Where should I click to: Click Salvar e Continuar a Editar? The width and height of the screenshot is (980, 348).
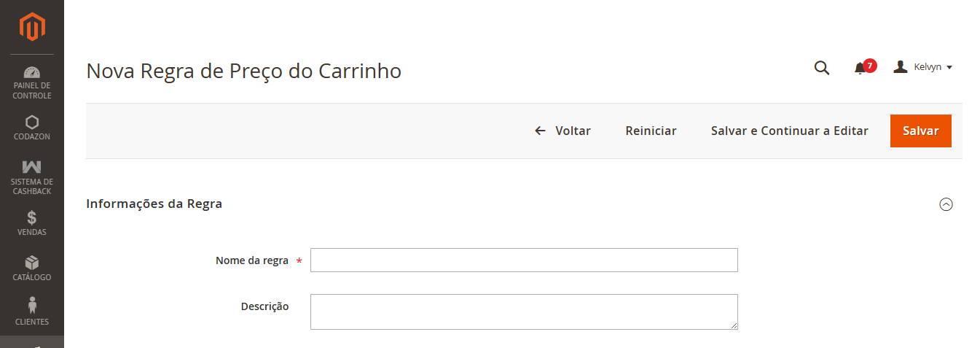789,131
